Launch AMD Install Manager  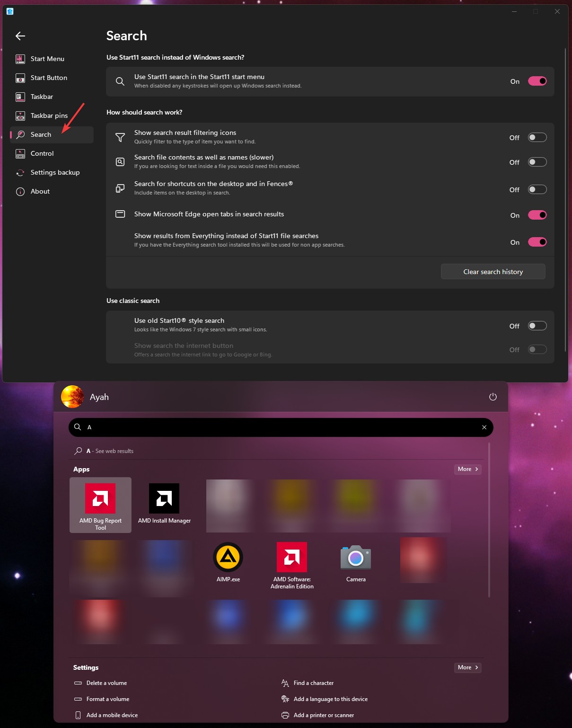point(164,504)
